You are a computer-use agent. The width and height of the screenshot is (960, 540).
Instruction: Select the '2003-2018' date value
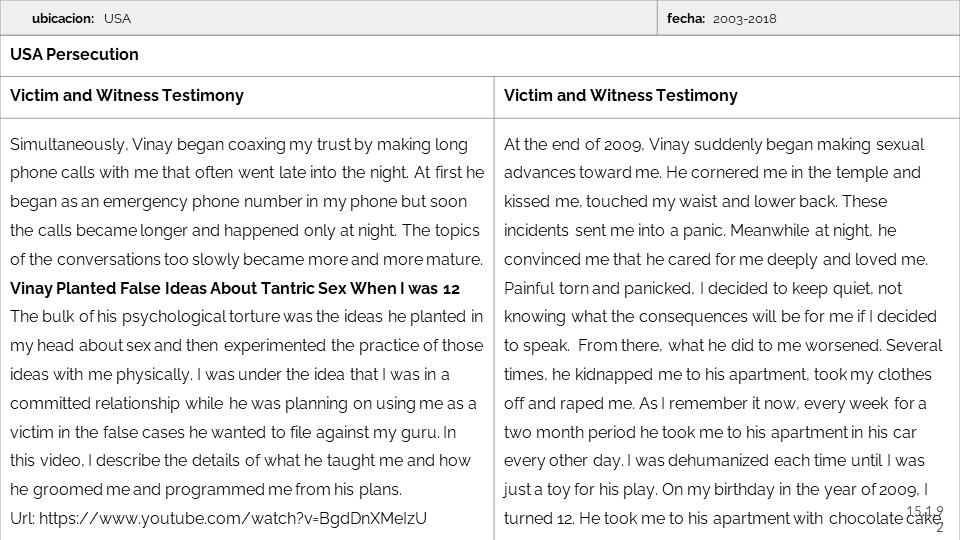(745, 19)
